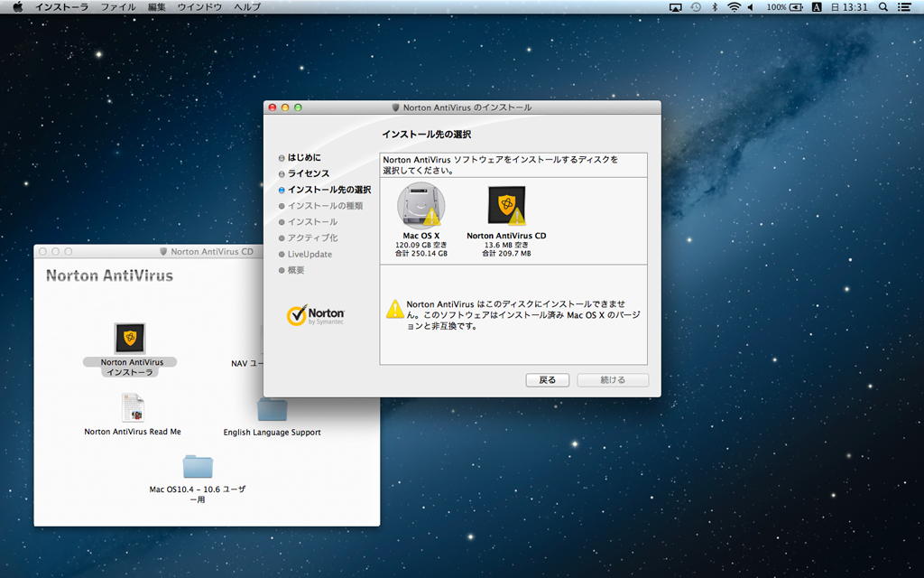Click the Norton AntiVirus のインストール title bar

(462, 107)
